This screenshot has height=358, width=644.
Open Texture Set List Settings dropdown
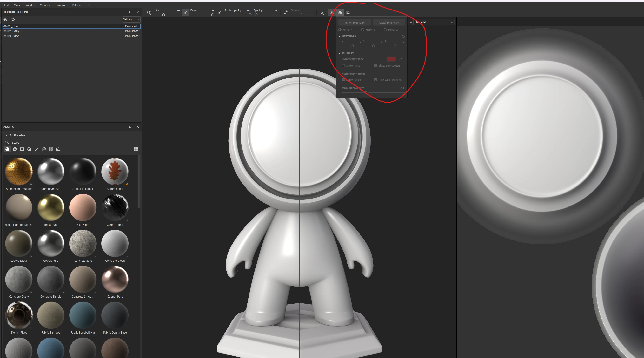(x=131, y=19)
